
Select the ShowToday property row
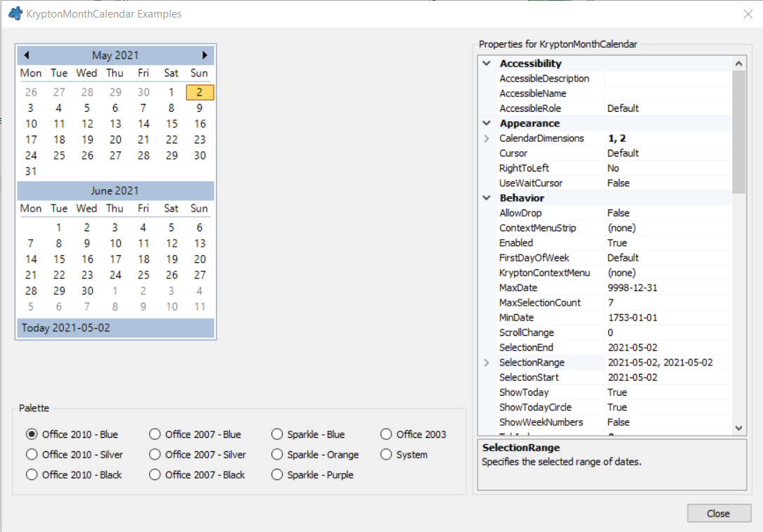615,392
